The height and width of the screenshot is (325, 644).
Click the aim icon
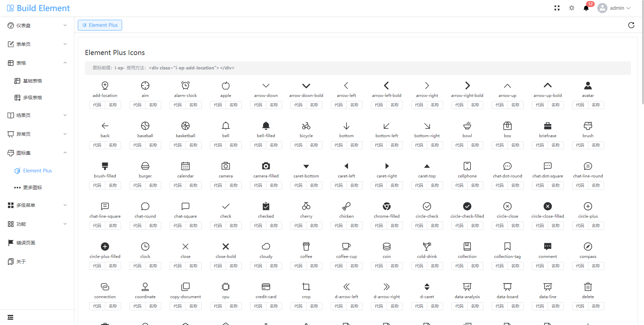145,86
